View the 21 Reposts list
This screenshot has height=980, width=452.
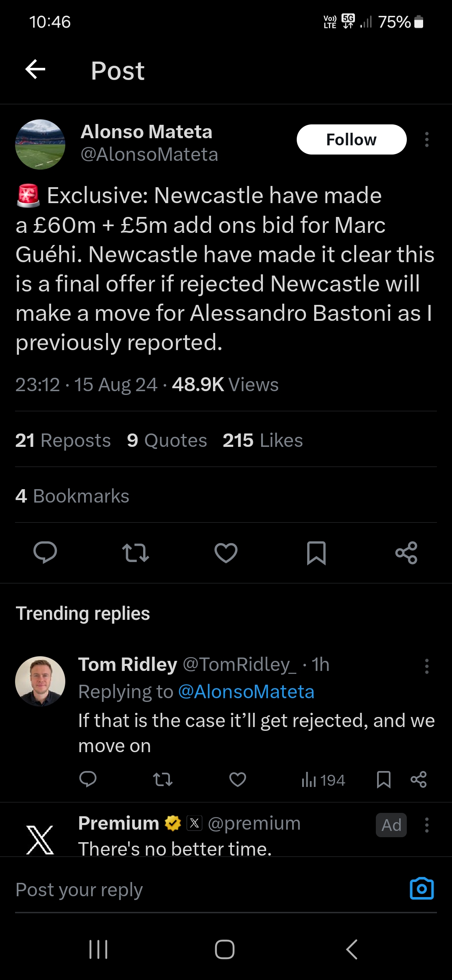pos(63,440)
